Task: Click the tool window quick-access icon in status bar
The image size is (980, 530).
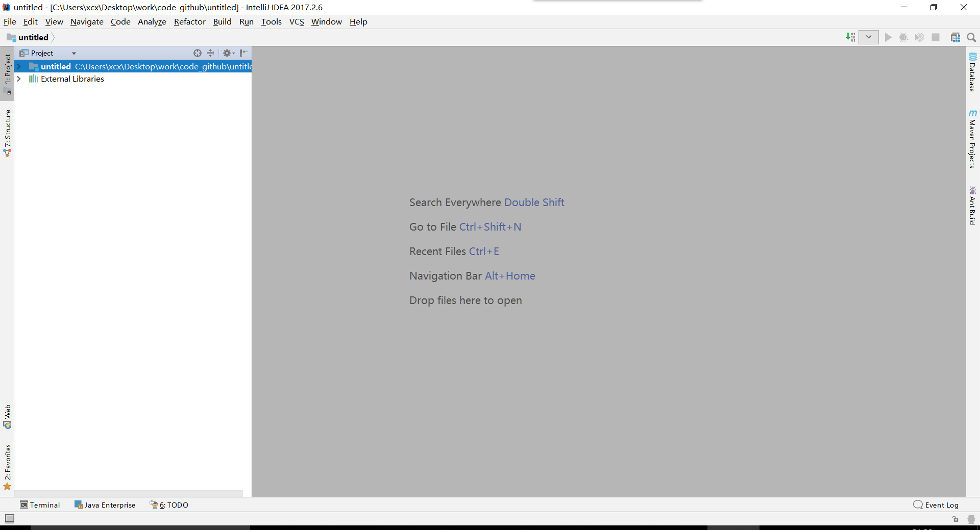Action: coord(10,519)
